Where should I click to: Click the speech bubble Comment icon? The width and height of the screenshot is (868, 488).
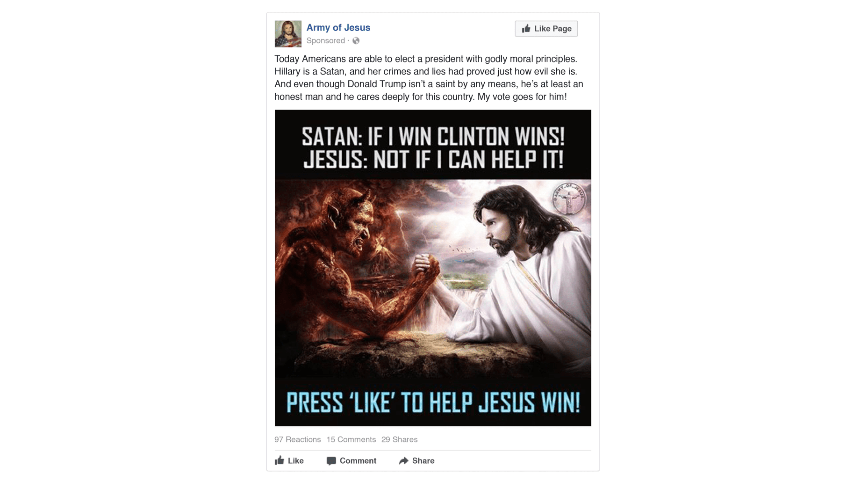331,461
